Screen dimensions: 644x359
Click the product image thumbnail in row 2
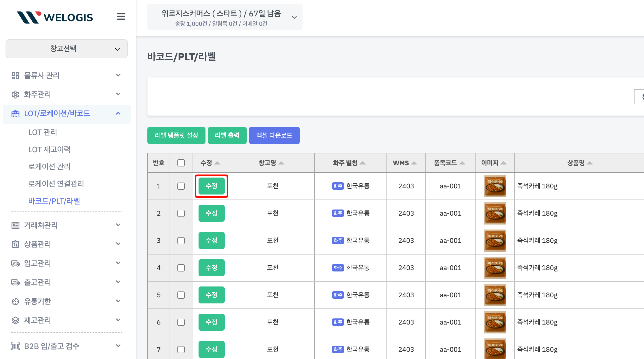click(495, 213)
